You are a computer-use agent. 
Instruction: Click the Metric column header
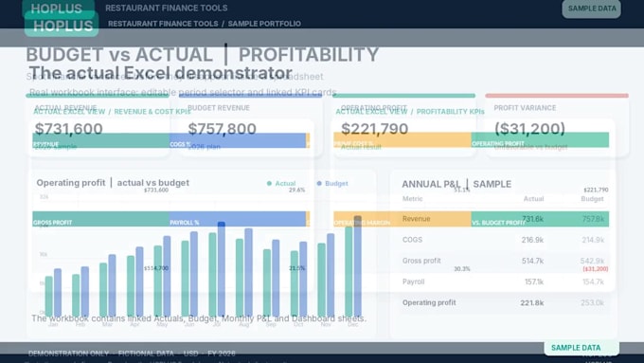[x=412, y=199]
